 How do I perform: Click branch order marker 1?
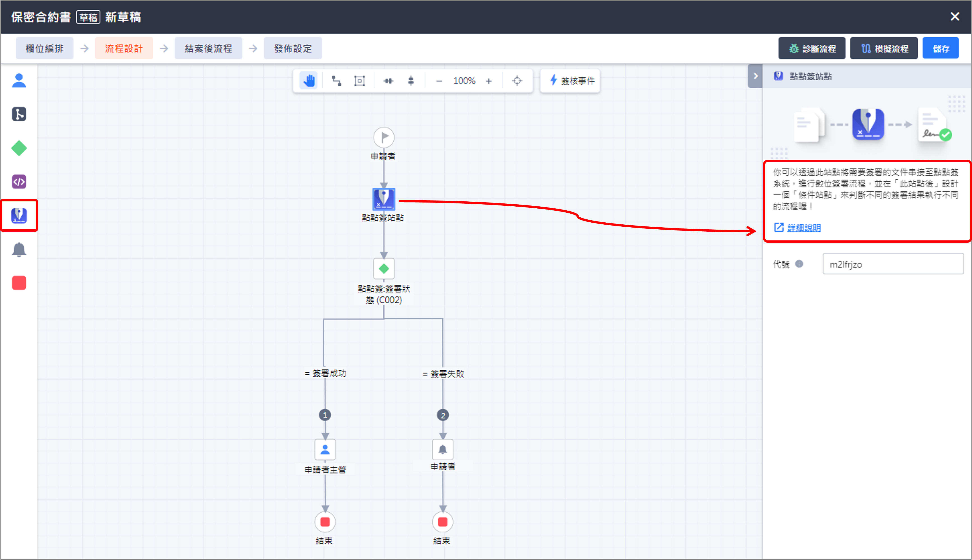tap(325, 415)
